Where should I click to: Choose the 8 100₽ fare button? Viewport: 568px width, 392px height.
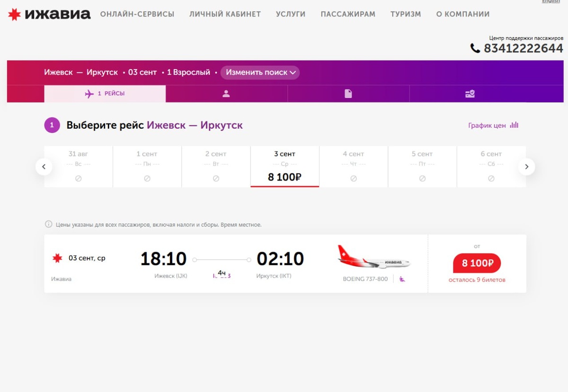(x=477, y=263)
